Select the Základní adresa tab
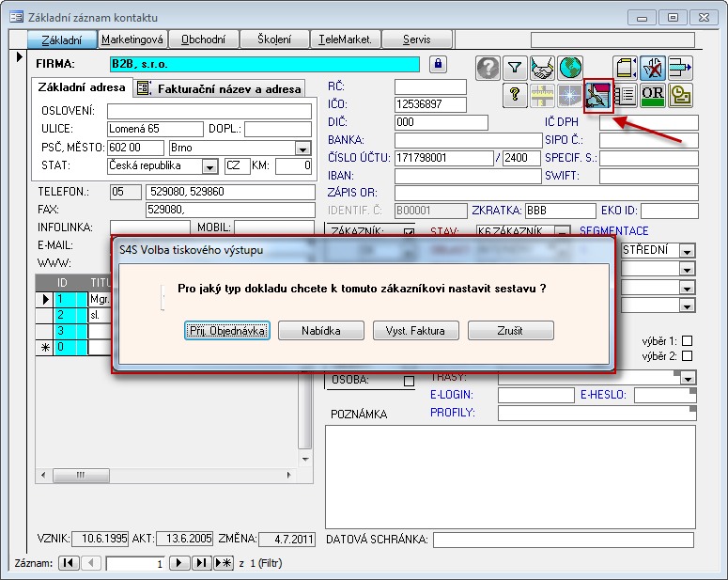Image resolution: width=728 pixels, height=580 pixels. coord(82,87)
